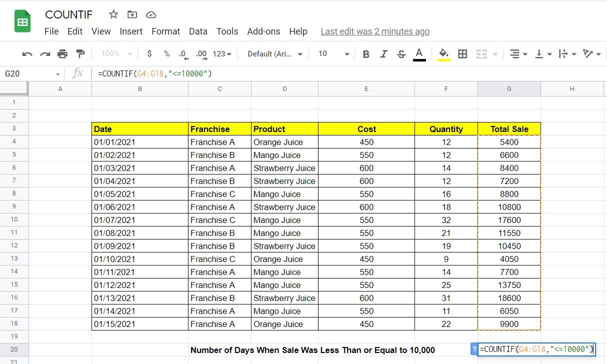Viewport: 607px width, 364px height.
Task: Select cell with value 18600
Action: click(x=509, y=298)
